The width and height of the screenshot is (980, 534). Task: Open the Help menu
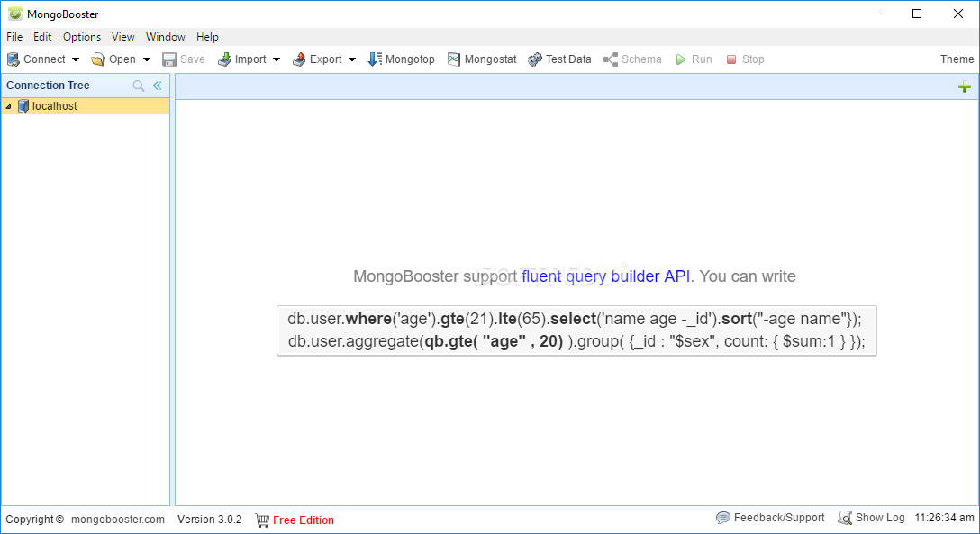[207, 37]
